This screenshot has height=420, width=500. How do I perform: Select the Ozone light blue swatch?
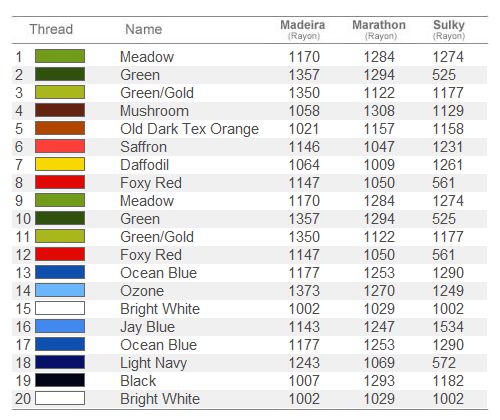click(60, 290)
